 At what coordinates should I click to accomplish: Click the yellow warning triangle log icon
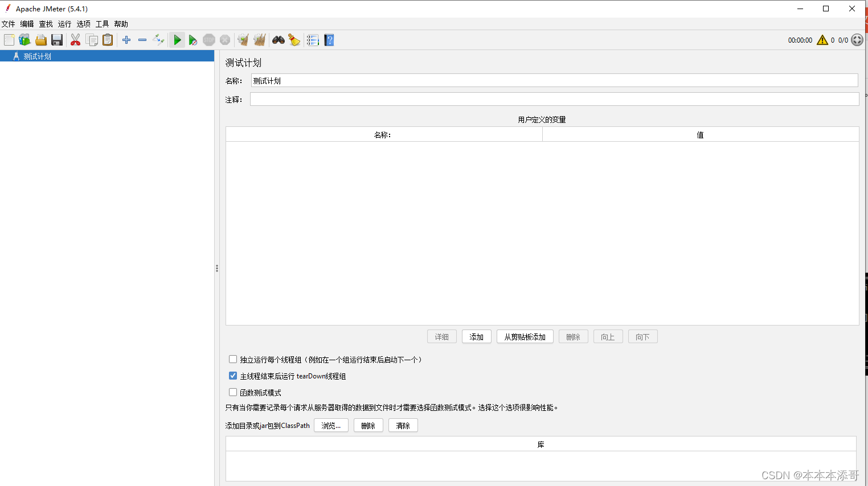click(x=822, y=40)
